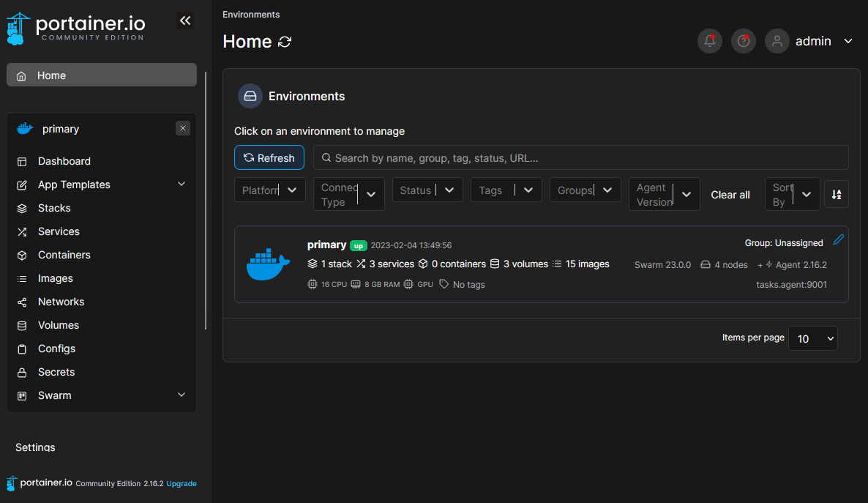Open the Agent Version filter dropdown
The width and height of the screenshot is (868, 503).
tap(665, 195)
